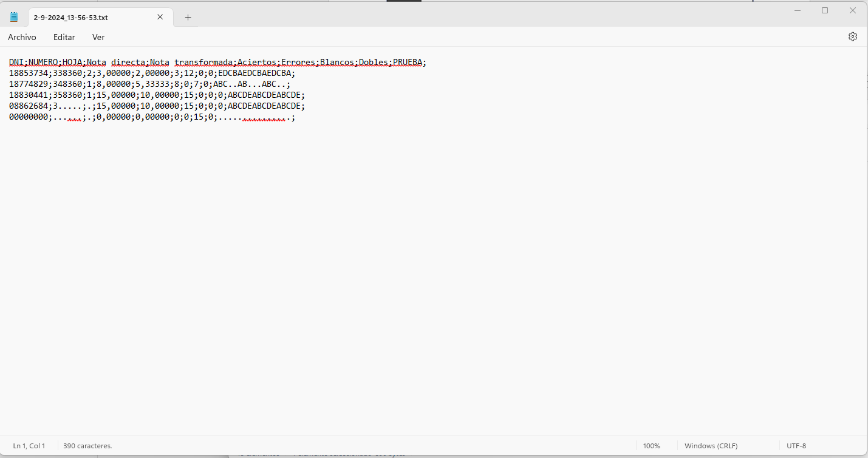Click the line starting with 00000000
This screenshot has height=458, width=868.
click(x=152, y=117)
